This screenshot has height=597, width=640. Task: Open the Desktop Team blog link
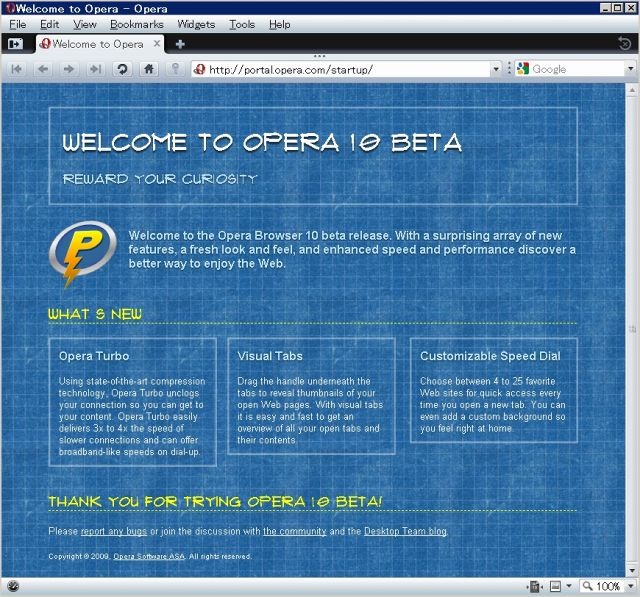pos(405,531)
